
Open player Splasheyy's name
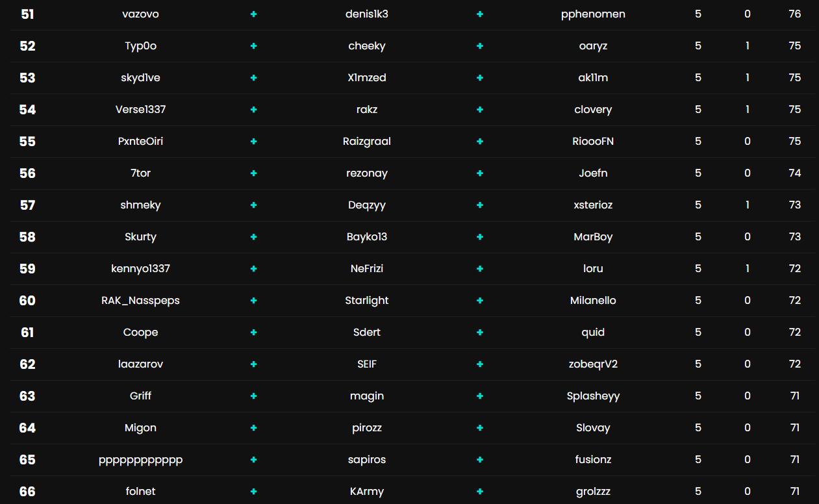tap(593, 396)
